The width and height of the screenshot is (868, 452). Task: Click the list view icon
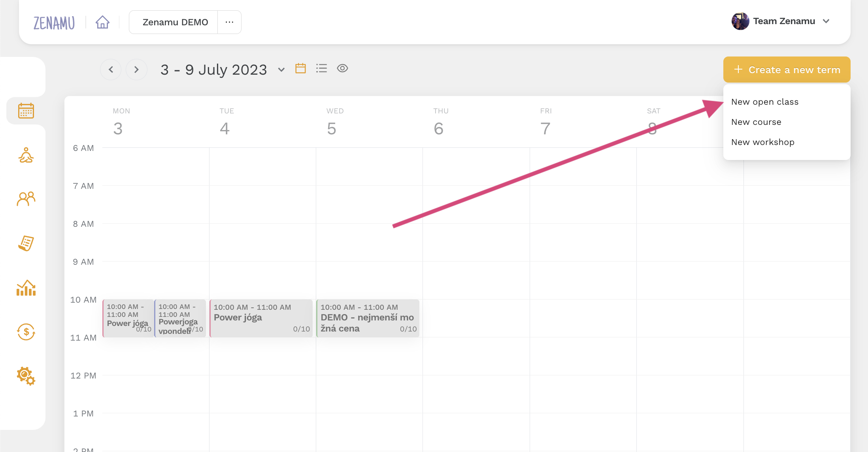(321, 70)
